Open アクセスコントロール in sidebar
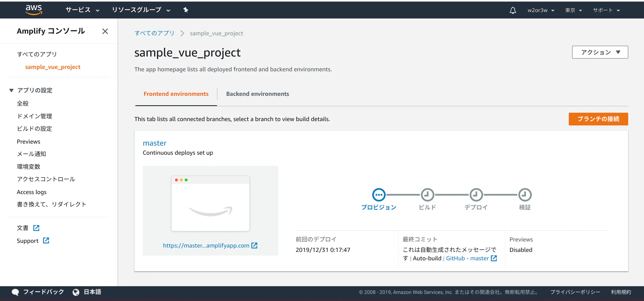This screenshot has height=301, width=644. (46, 179)
